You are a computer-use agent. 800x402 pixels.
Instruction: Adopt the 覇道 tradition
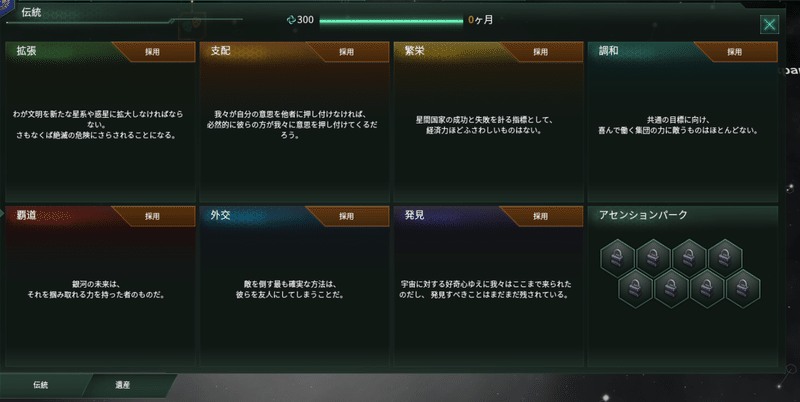coord(153,216)
